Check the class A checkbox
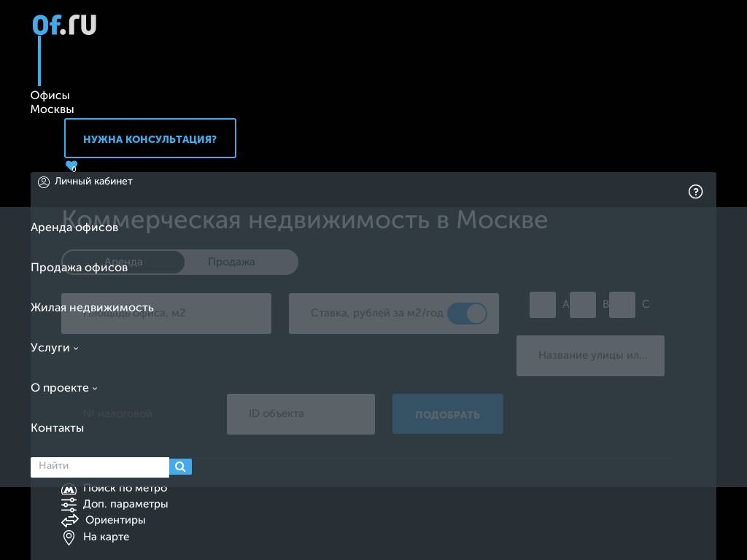Viewport: 747px width, 560px height. point(543,305)
